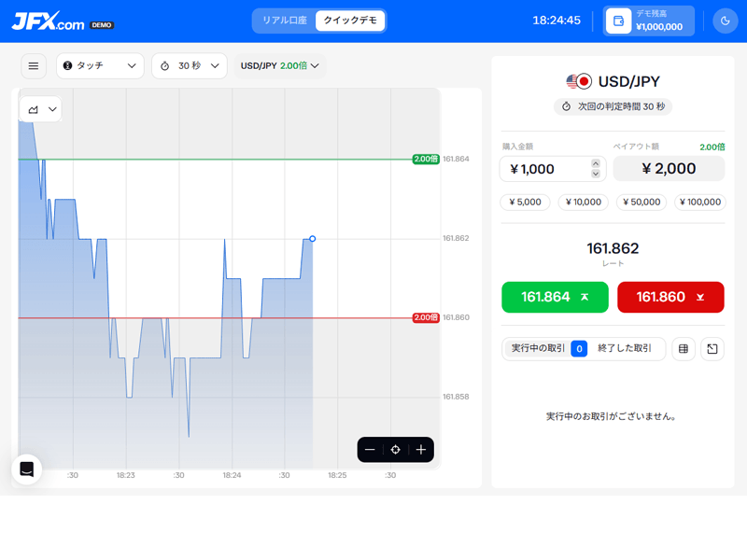
Task: Open the chart type dropdown
Action: pos(40,109)
